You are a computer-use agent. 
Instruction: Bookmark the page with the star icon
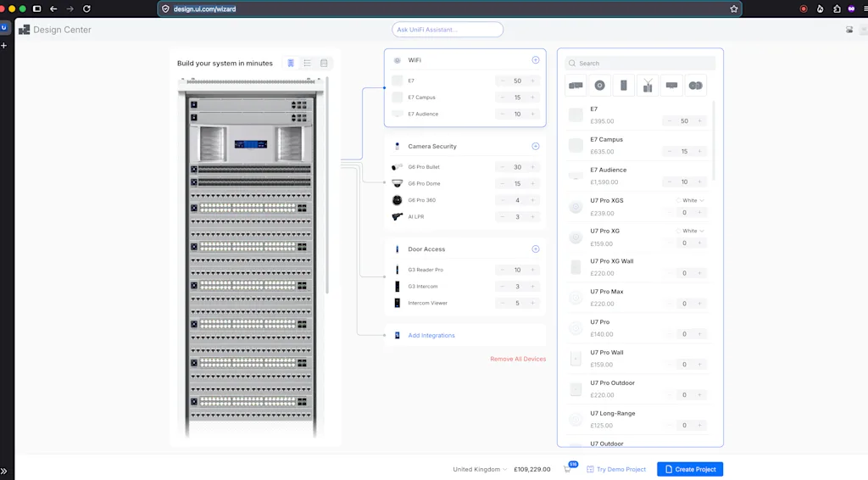click(x=733, y=8)
